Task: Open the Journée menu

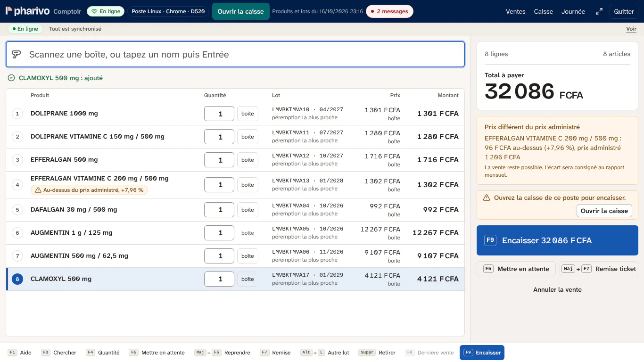Action: click(573, 11)
